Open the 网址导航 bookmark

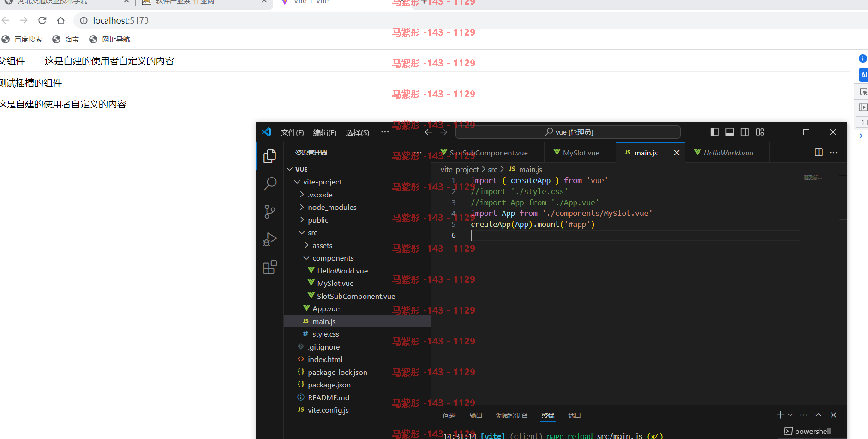(x=109, y=40)
